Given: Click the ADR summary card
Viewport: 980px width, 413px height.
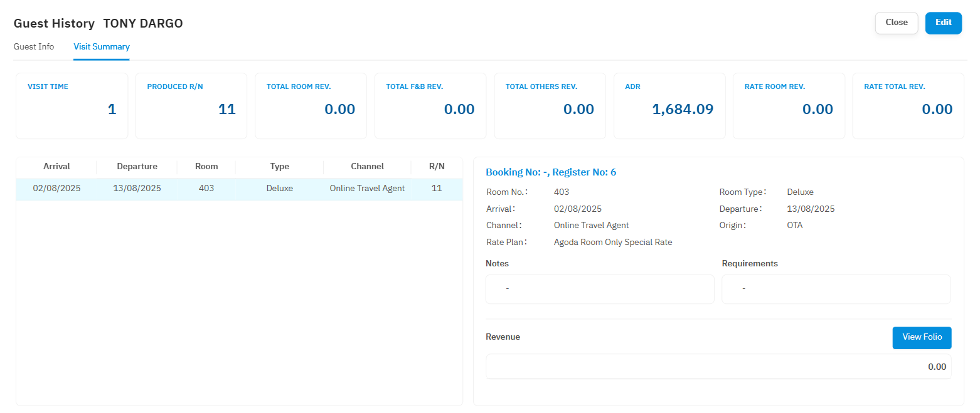Looking at the screenshot, I should [669, 105].
